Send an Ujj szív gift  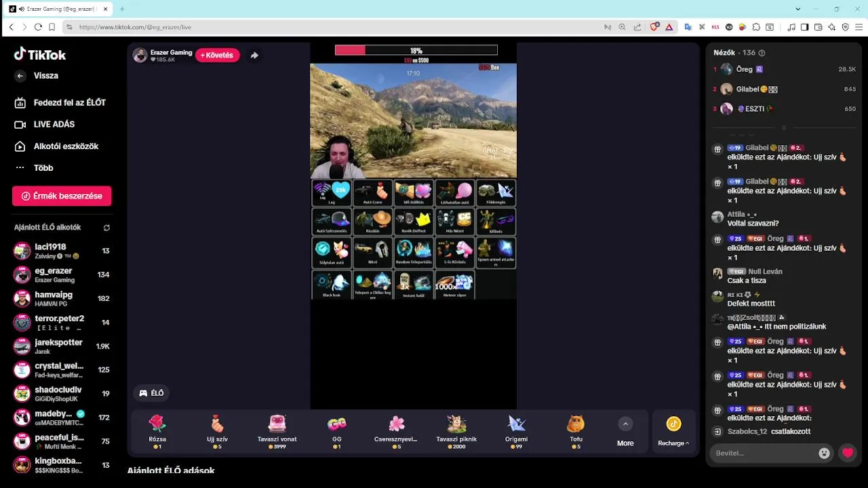(217, 432)
